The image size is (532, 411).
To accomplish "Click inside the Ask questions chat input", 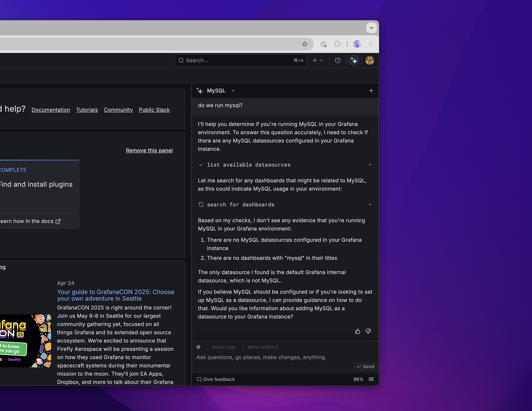I will 261,357.
